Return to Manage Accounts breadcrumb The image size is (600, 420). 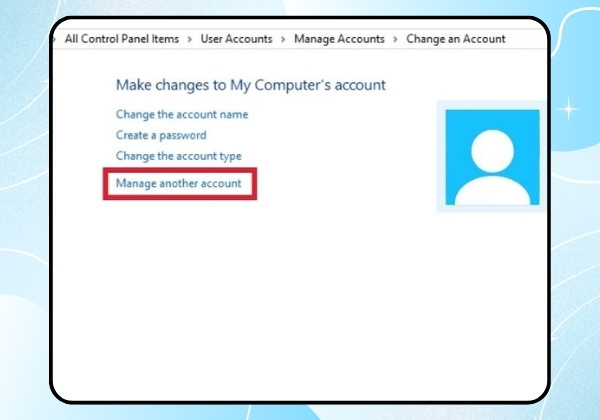[339, 39]
